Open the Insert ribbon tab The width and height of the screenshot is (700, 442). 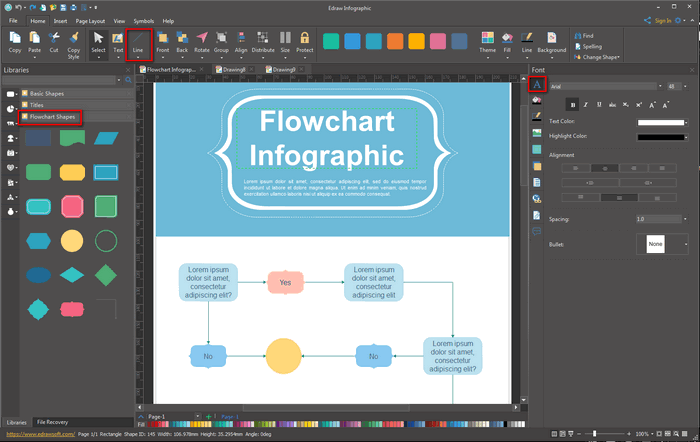click(61, 20)
